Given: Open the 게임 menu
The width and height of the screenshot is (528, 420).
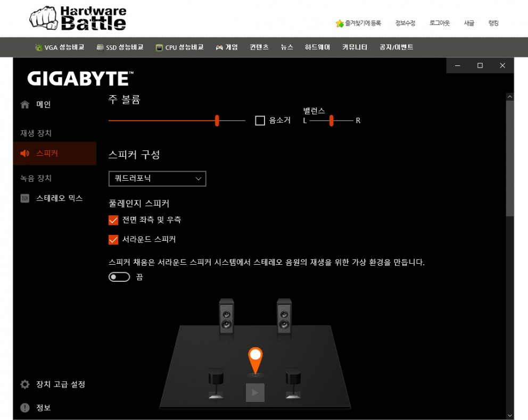Looking at the screenshot, I should point(227,47).
